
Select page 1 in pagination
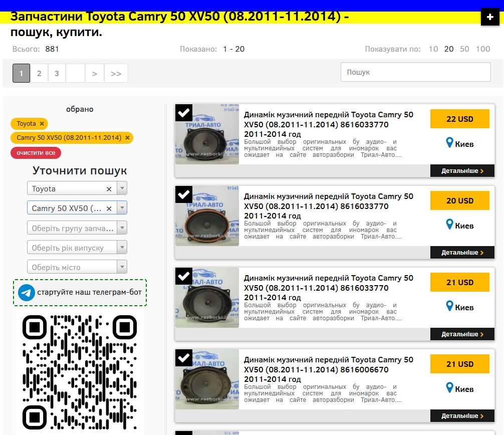21,73
